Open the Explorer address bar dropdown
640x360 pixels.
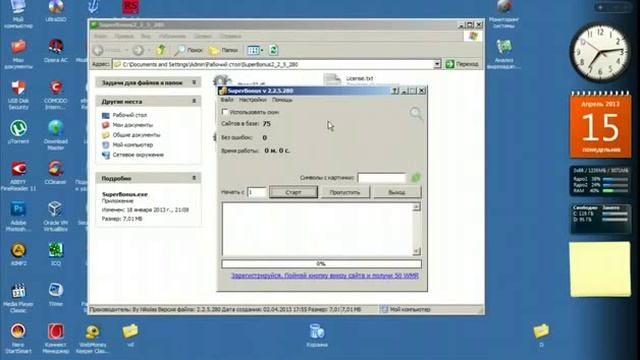(x=437, y=64)
